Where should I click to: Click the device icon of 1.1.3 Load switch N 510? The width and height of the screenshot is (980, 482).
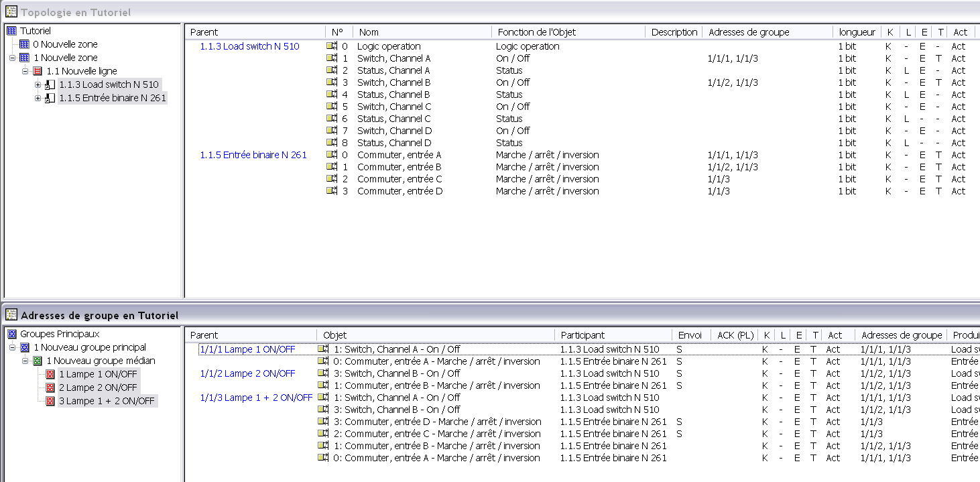point(50,84)
